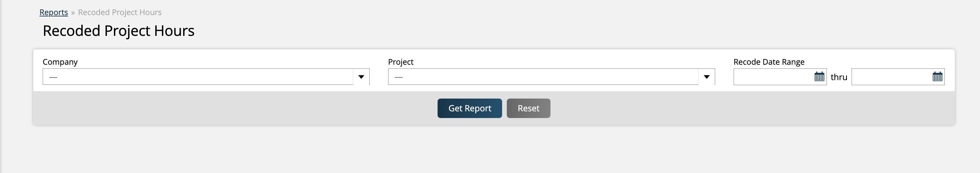Viewport: 980px width, 173px height.
Task: Click the Project field label
Action: [x=401, y=62]
